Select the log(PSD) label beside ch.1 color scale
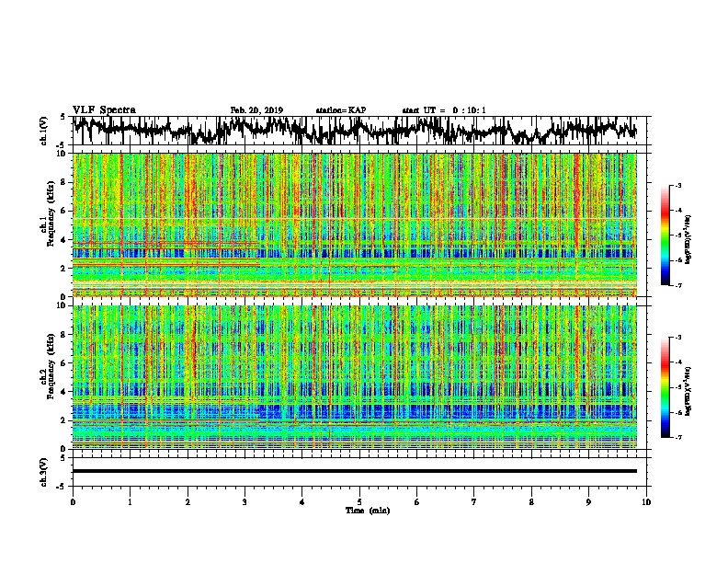Viewport: 728px width, 563px height. [688, 238]
